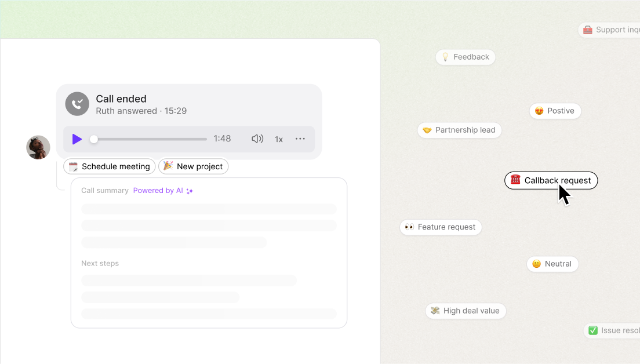640x364 pixels.
Task: Toggle the Callback request tag
Action: tap(551, 180)
